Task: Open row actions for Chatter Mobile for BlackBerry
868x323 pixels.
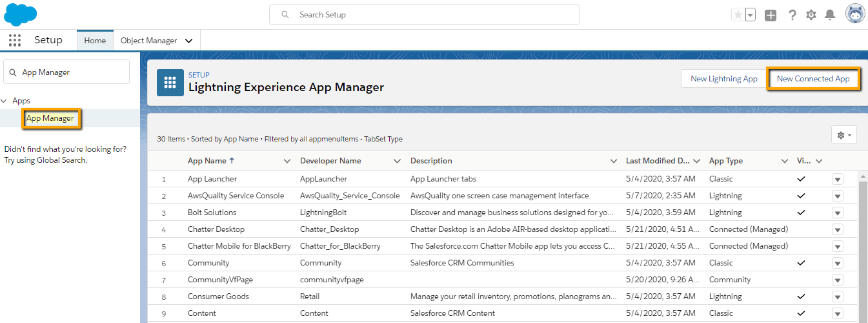Action: [838, 246]
